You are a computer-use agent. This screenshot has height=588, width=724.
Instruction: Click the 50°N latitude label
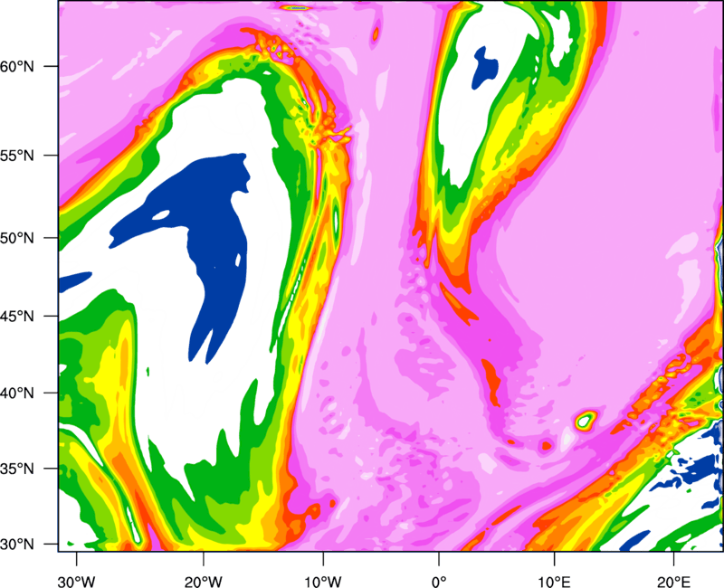pyautogui.click(x=17, y=238)
